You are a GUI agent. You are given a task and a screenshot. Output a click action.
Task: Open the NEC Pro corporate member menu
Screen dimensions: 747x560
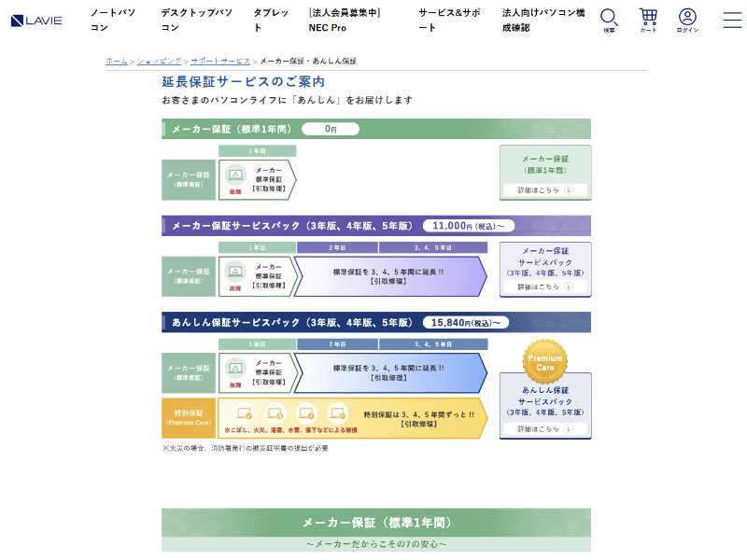click(x=344, y=20)
